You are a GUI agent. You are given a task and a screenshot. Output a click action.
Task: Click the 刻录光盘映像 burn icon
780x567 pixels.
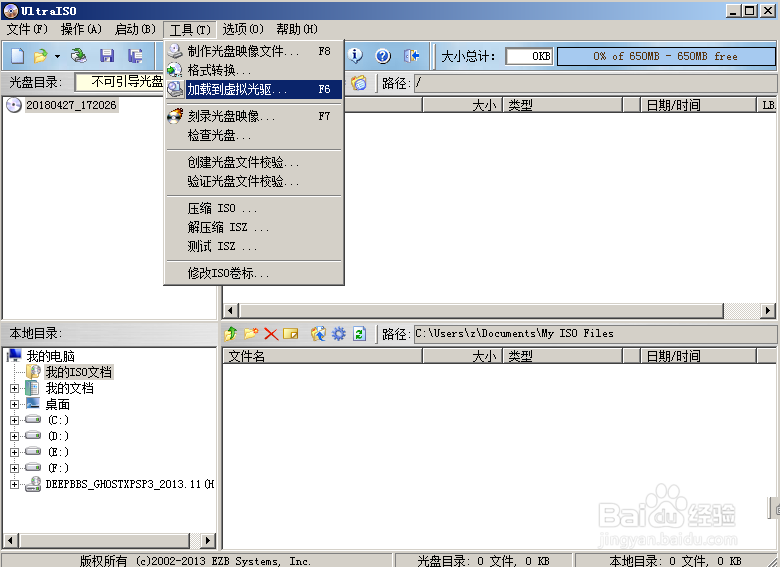(x=175, y=116)
